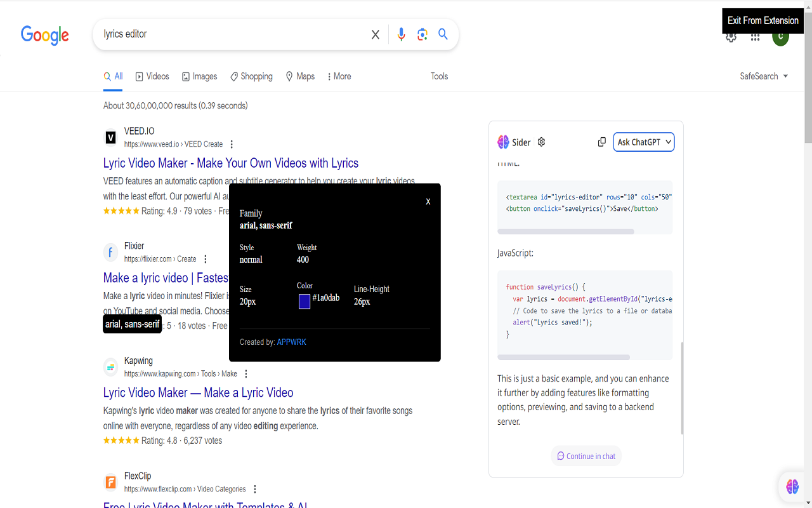Expand the More search filters
This screenshot has height=508, width=812.
[x=339, y=76]
